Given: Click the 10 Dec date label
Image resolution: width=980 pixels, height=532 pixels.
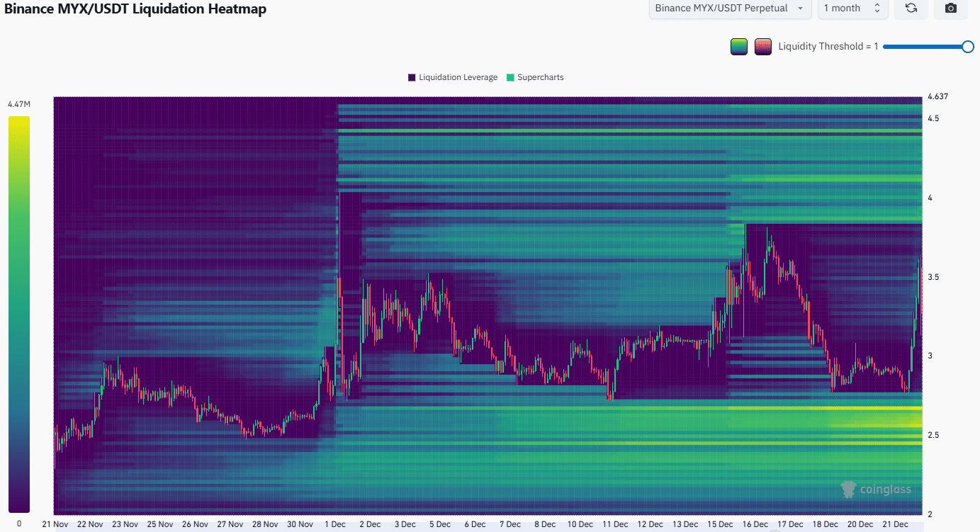Looking at the screenshot, I should point(580,525).
